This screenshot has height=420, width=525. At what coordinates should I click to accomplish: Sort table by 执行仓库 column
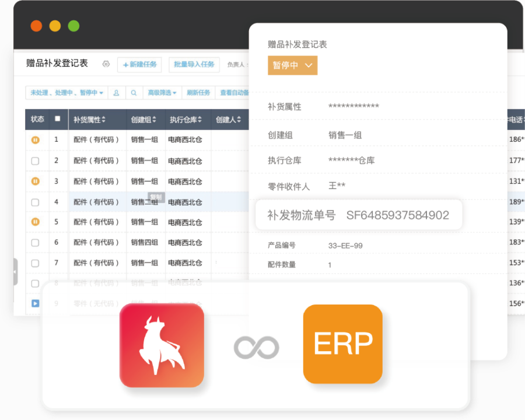tap(185, 120)
